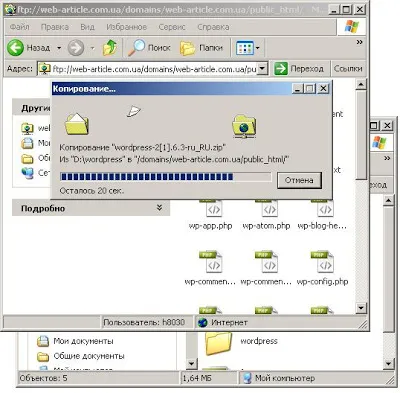Click the source folder icon in copy dialog
This screenshot has height=393, width=400.
point(77,124)
